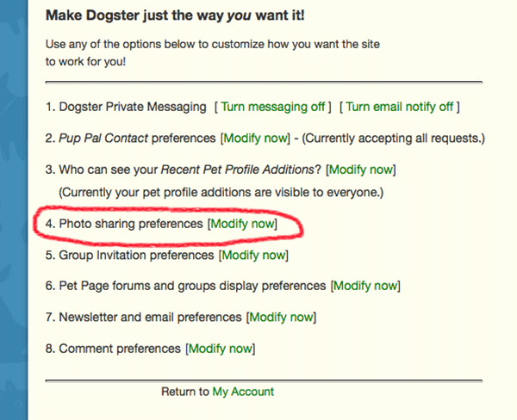The image size is (517, 420).
Task: Return to My Account link
Action: 243,392
